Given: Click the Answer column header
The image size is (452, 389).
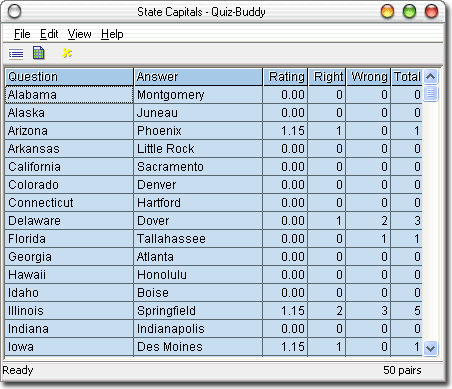Looking at the screenshot, I should (198, 77).
